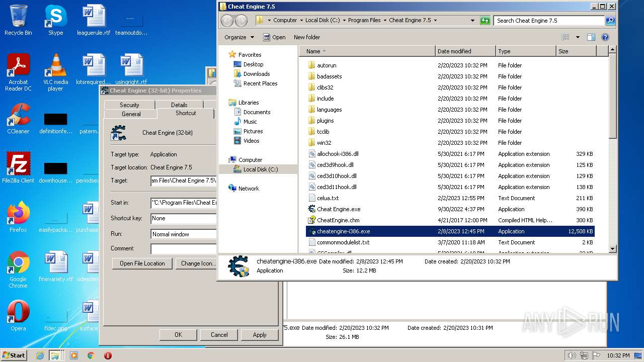
Task: Toggle the Explorer preview pane icon
Action: coord(591,37)
